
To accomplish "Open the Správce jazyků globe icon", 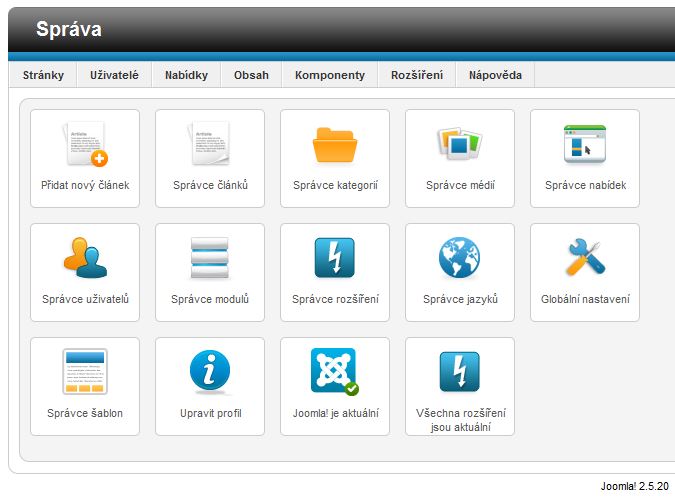I will point(460,260).
